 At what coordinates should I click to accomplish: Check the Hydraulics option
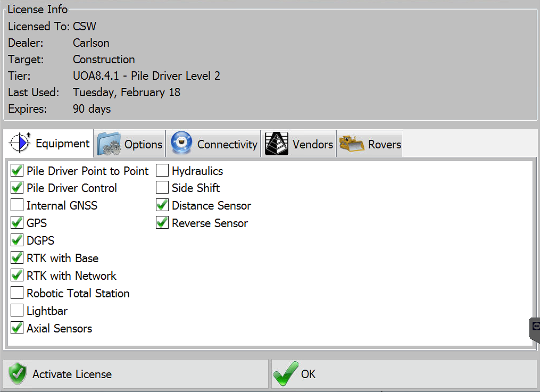tap(162, 170)
